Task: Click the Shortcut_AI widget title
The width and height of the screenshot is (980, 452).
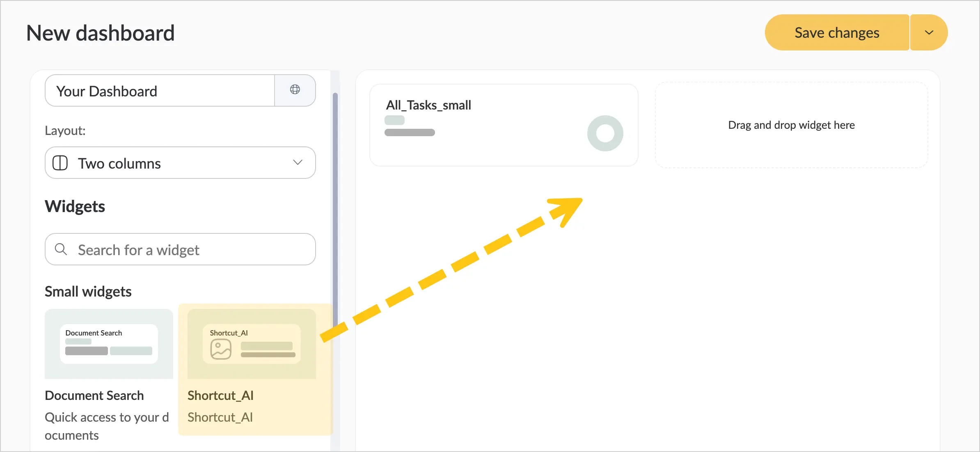Action: 220,395
